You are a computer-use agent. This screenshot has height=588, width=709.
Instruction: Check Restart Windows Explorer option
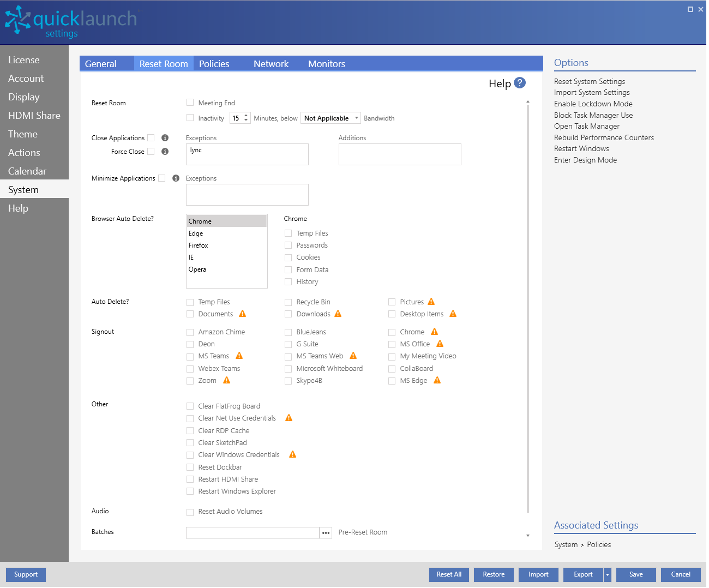click(190, 491)
